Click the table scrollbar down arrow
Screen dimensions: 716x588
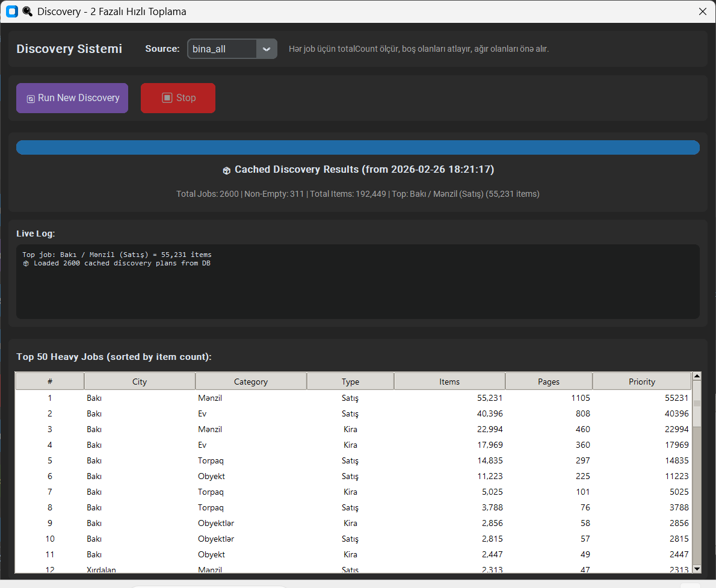click(x=697, y=568)
